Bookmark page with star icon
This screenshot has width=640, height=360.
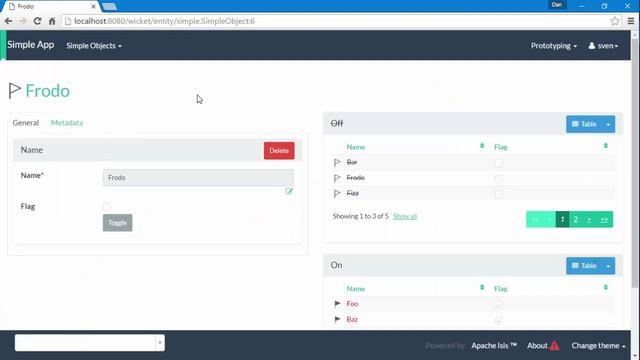[615, 21]
